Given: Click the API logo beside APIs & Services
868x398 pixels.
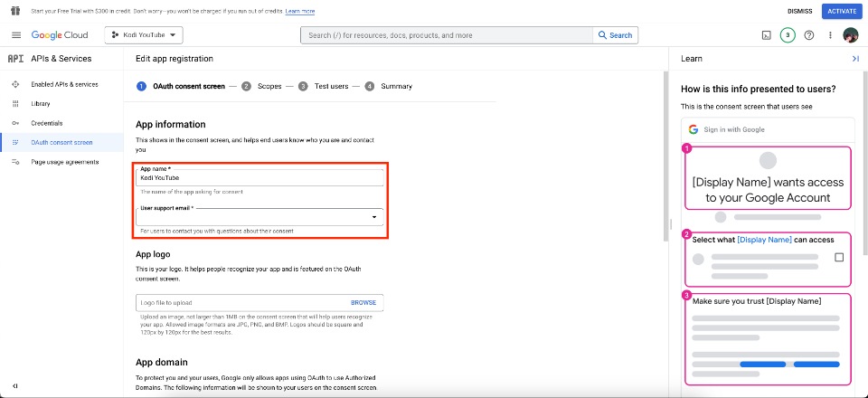Looking at the screenshot, I should [15, 59].
